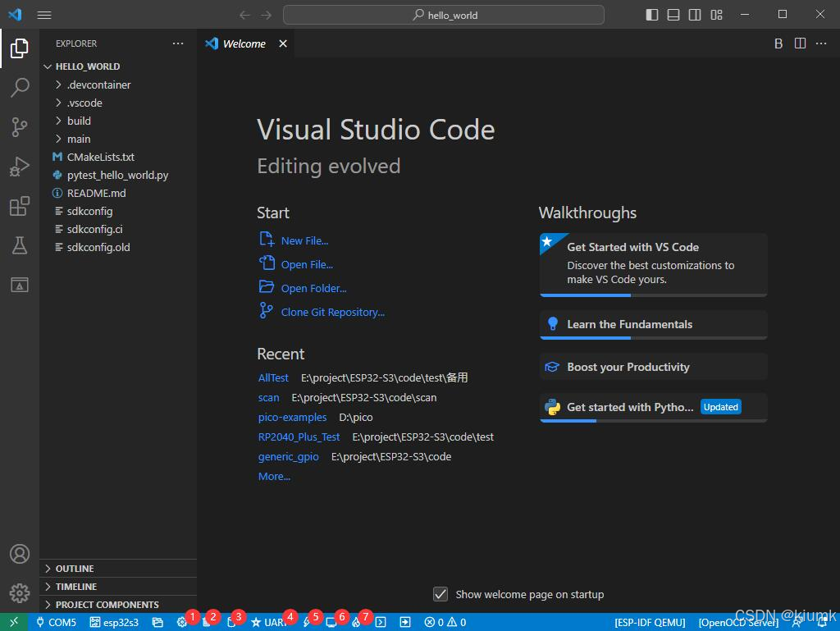Click ESP-IDF QEMU status bar entry
The width and height of the screenshot is (840, 631).
point(650,623)
